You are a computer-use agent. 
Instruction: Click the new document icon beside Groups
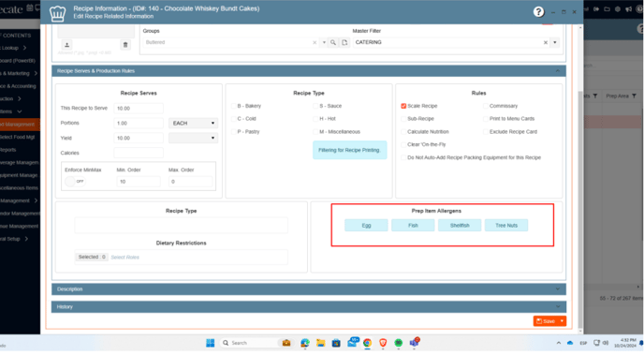(344, 42)
